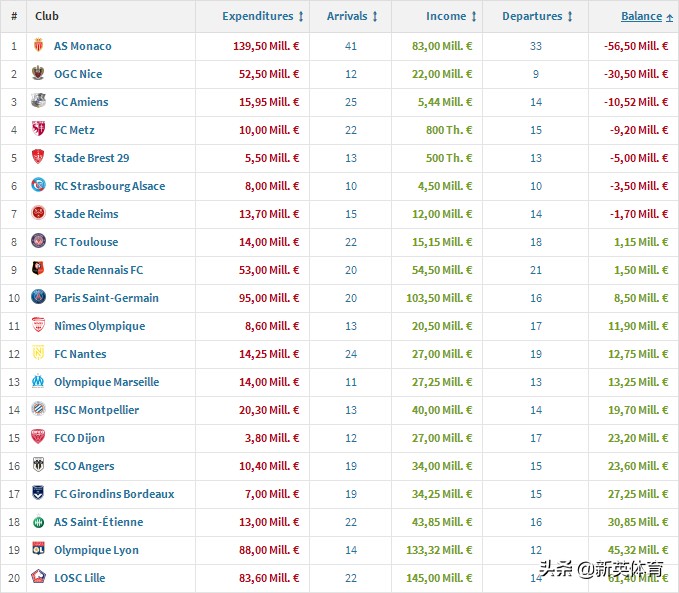Click the Paris Saint-Germain crest icon

[39, 298]
